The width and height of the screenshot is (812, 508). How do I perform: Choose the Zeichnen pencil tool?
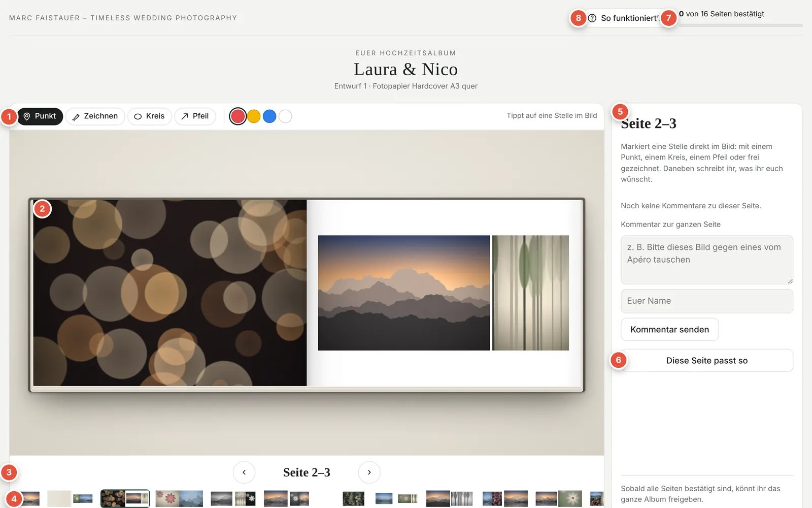click(95, 116)
